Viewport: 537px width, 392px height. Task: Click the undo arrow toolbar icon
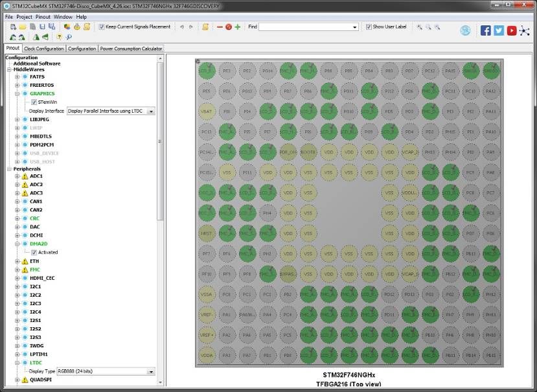182,27
